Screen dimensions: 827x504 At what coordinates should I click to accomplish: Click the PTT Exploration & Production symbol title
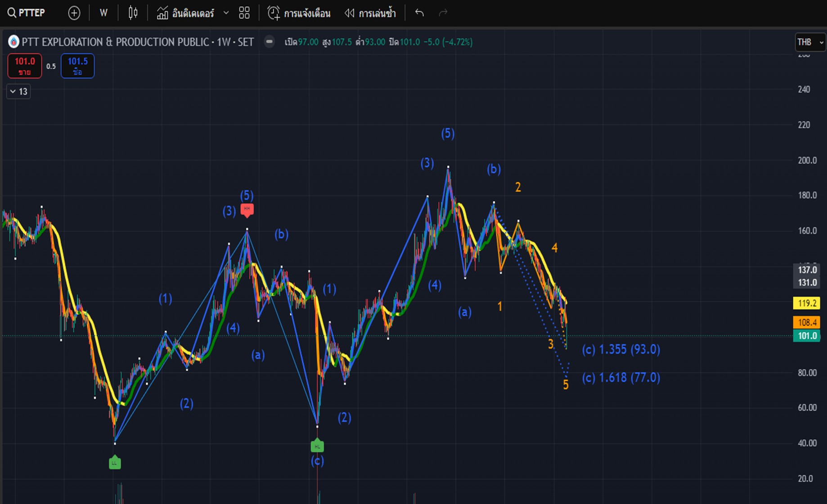click(x=138, y=42)
